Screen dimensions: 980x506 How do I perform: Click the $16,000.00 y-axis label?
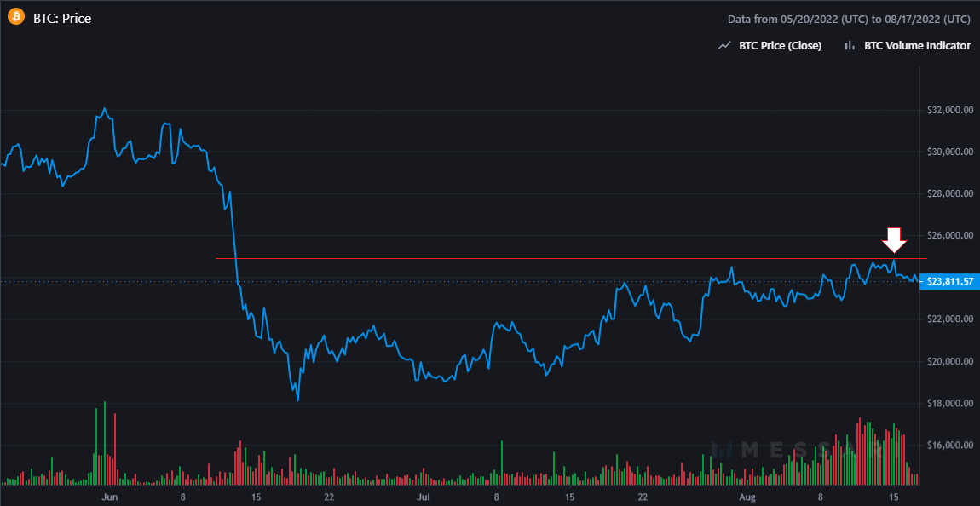point(949,445)
